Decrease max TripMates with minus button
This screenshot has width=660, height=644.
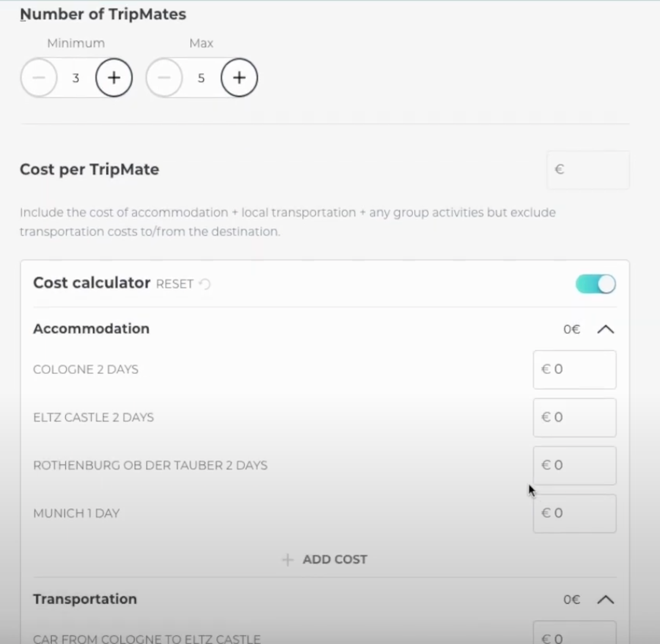point(164,78)
